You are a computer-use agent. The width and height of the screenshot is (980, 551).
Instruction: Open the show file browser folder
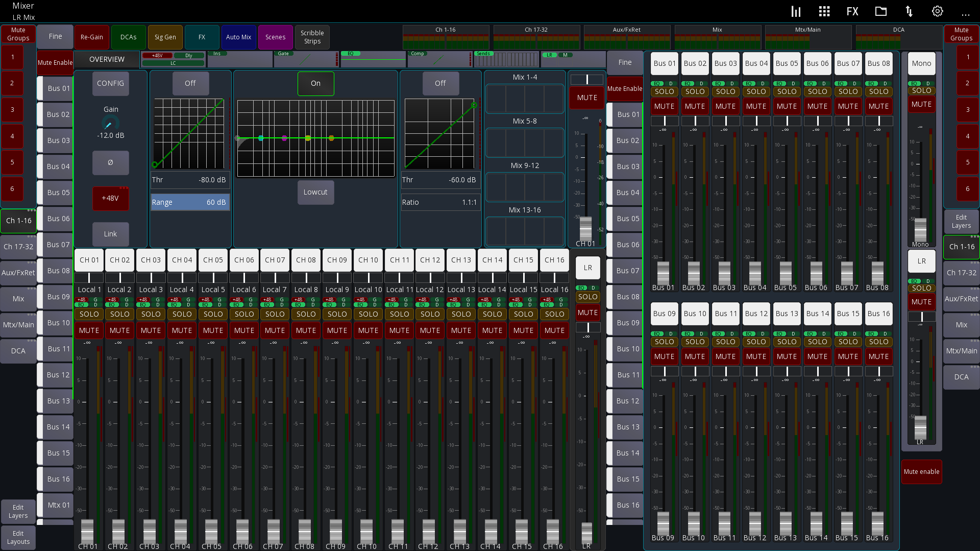pos(880,11)
